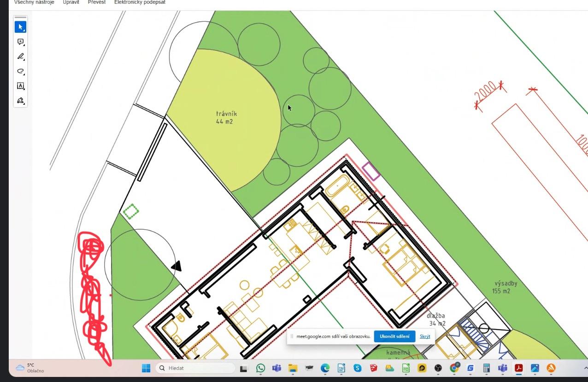
Task: Click the Ukončit sdílení button
Action: point(394,336)
